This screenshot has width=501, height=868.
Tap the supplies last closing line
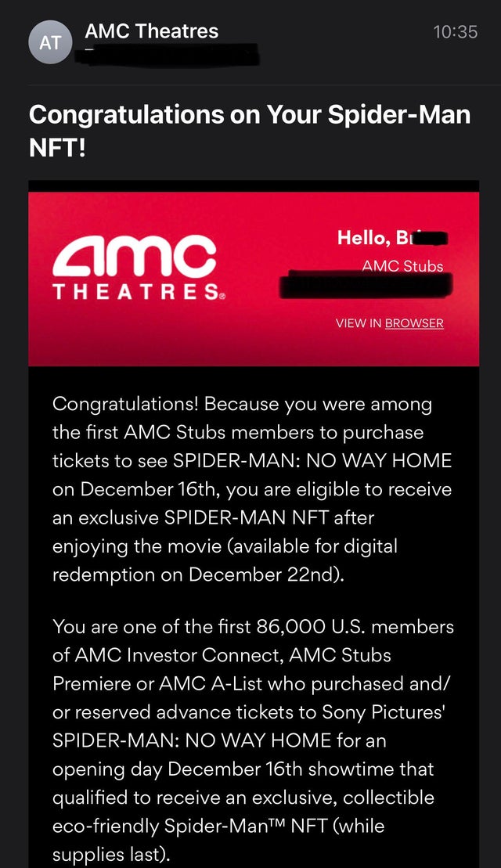[111, 855]
